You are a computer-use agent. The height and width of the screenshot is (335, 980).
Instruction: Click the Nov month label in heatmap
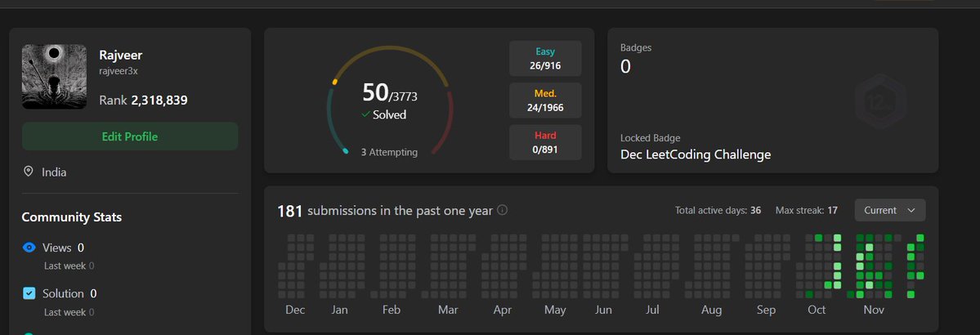tap(874, 310)
